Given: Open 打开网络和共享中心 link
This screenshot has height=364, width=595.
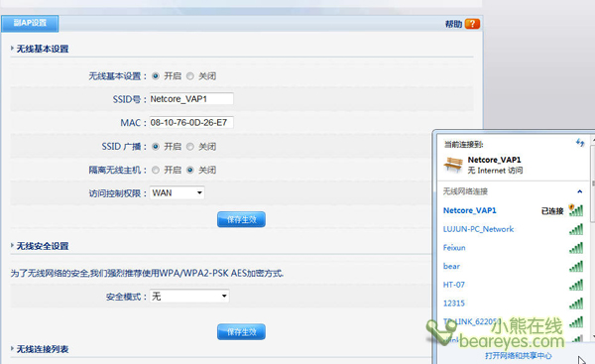Looking at the screenshot, I should [518, 356].
